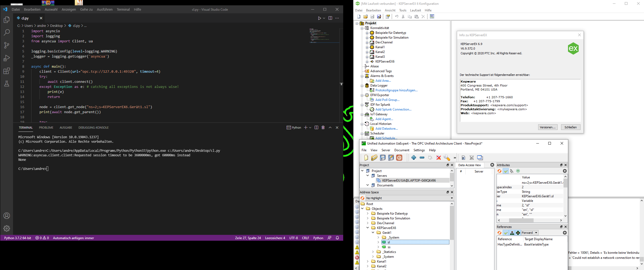Open the launch profile dropdown next to terminal plus
This screenshot has height=270, width=644.
tap(310, 128)
